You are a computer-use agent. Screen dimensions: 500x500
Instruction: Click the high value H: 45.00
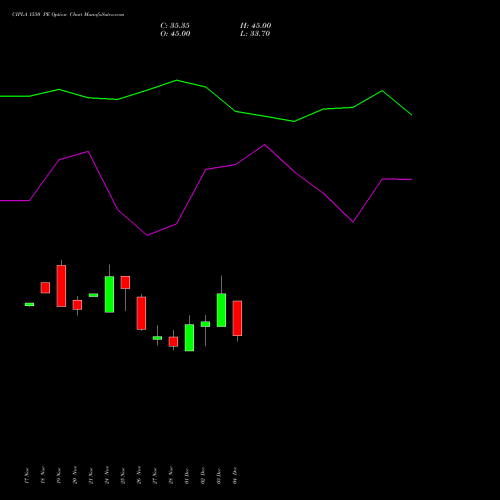tap(256, 26)
